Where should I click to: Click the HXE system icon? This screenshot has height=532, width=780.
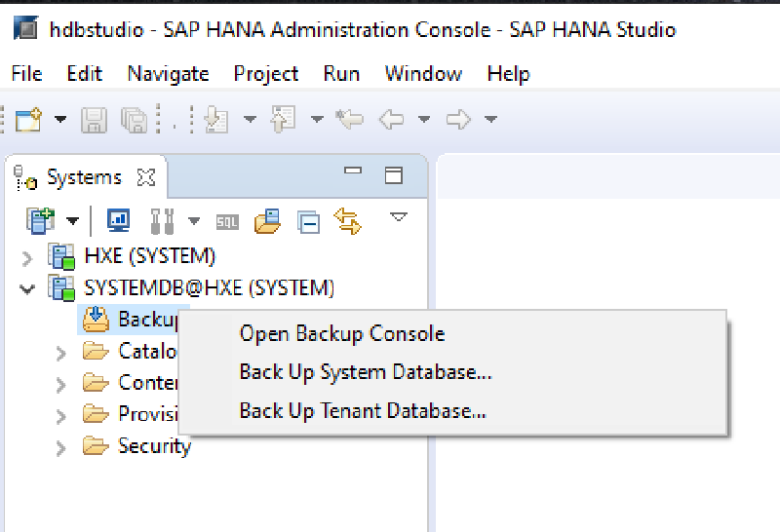pyautogui.click(x=61, y=256)
